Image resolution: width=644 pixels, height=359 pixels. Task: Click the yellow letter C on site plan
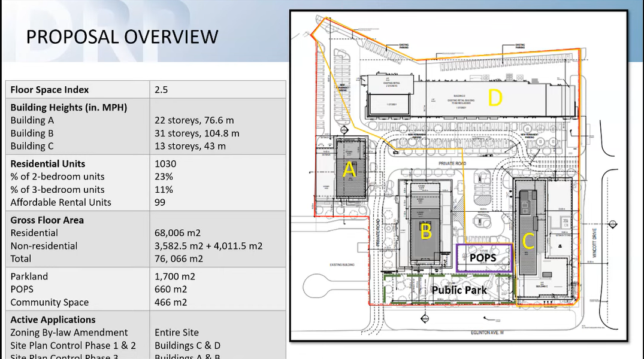[528, 241]
